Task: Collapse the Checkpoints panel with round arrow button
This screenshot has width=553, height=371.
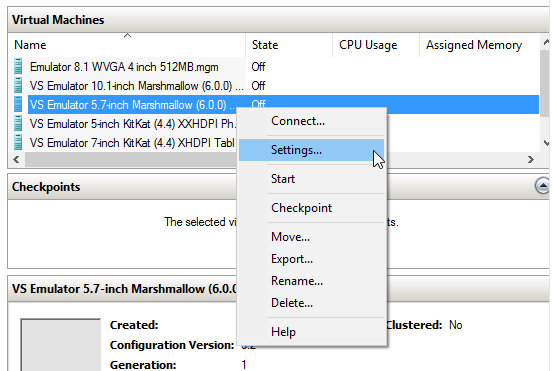Action: (x=542, y=186)
